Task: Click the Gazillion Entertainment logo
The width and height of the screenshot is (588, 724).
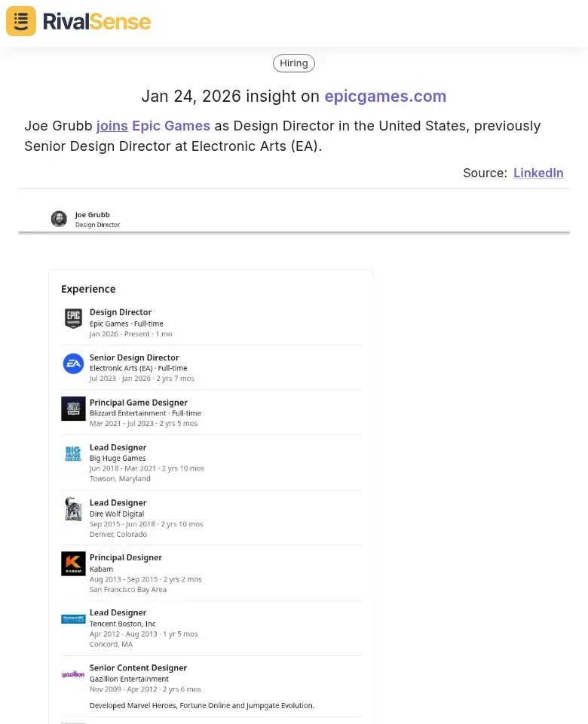Action: (72, 674)
